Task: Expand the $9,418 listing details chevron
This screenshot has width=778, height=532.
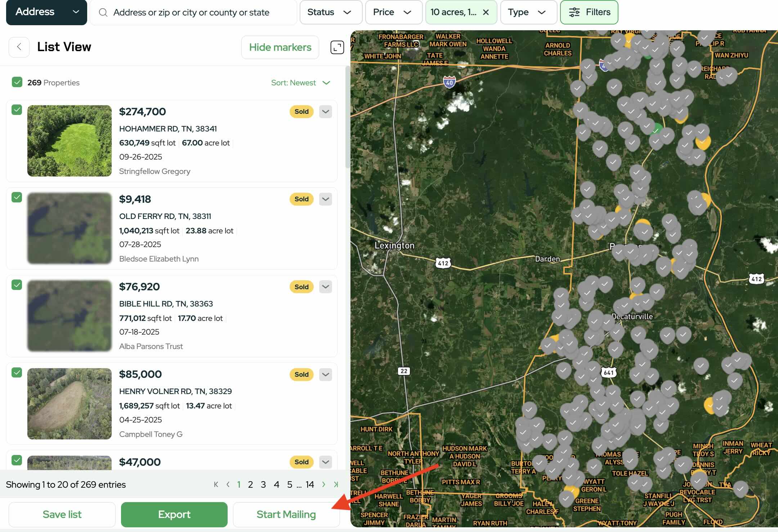Action: click(326, 199)
